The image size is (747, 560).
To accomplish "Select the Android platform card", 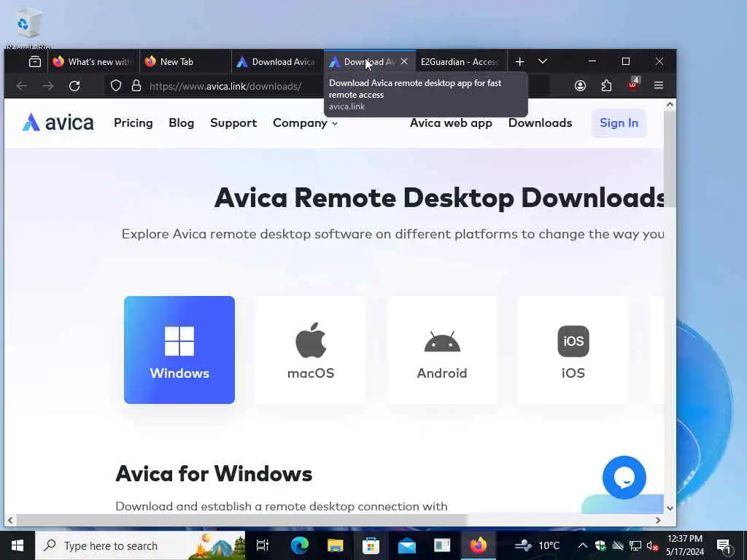I will coord(442,350).
